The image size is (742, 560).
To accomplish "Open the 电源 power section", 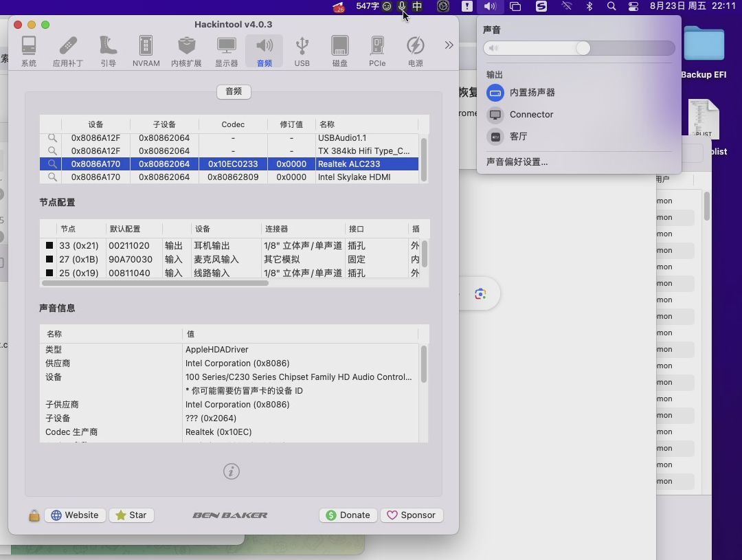I will pos(416,51).
